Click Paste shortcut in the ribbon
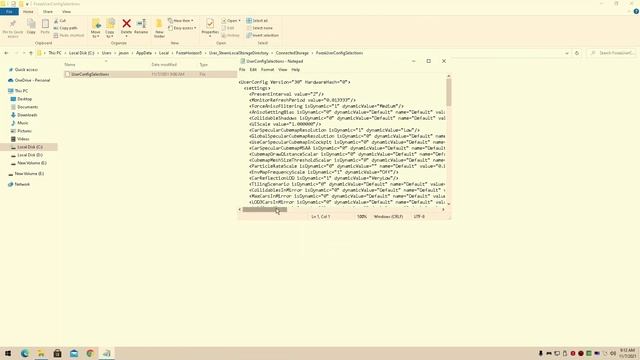The image size is (640, 360). 69,36
